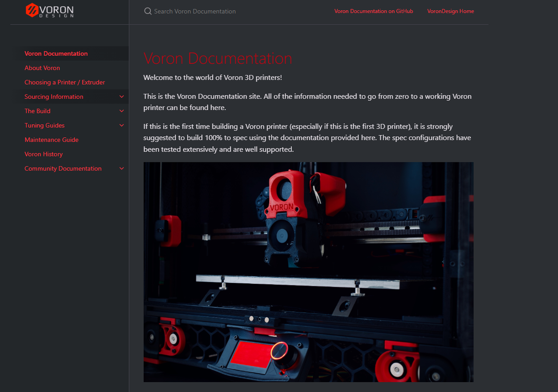Click the Voron Documentation page heading
558x392 pixels.
[218, 59]
